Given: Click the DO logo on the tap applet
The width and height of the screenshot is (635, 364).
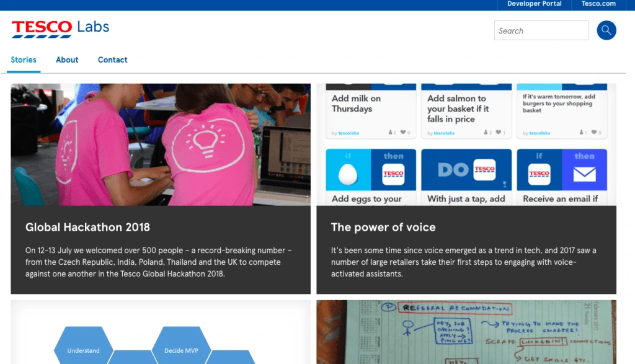Looking at the screenshot, I should click(x=453, y=169).
